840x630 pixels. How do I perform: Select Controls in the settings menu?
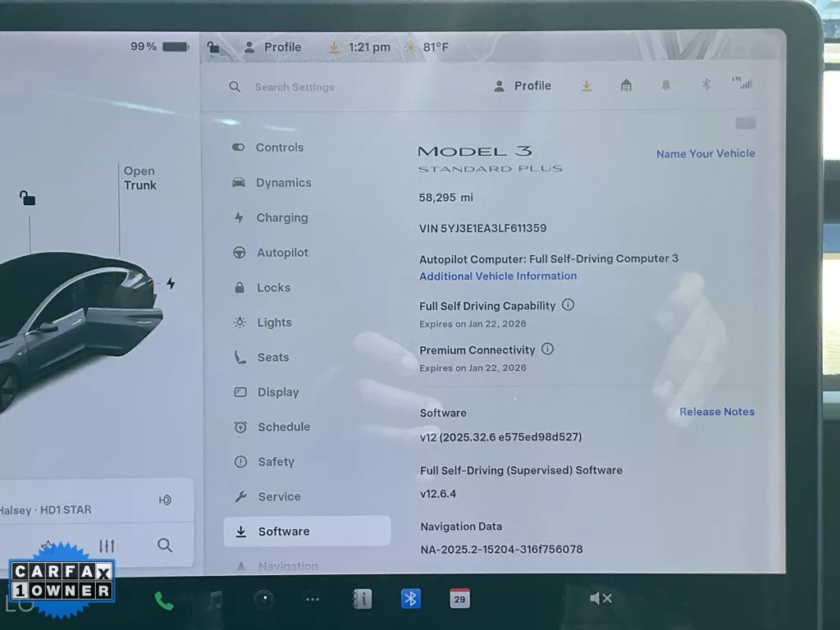click(x=279, y=148)
